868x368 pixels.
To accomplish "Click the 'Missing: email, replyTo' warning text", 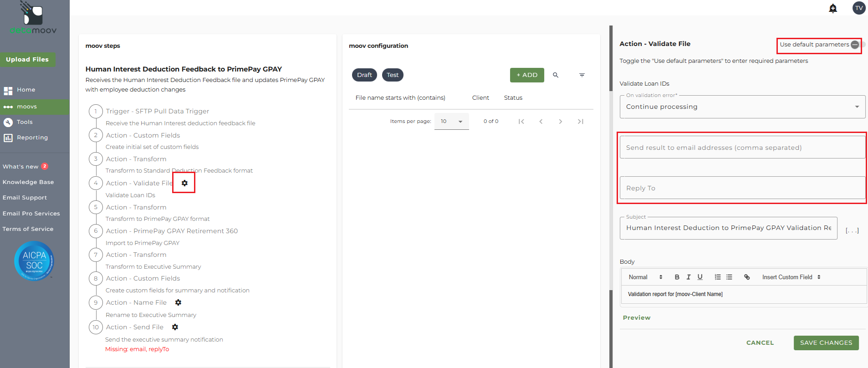I will point(137,349).
